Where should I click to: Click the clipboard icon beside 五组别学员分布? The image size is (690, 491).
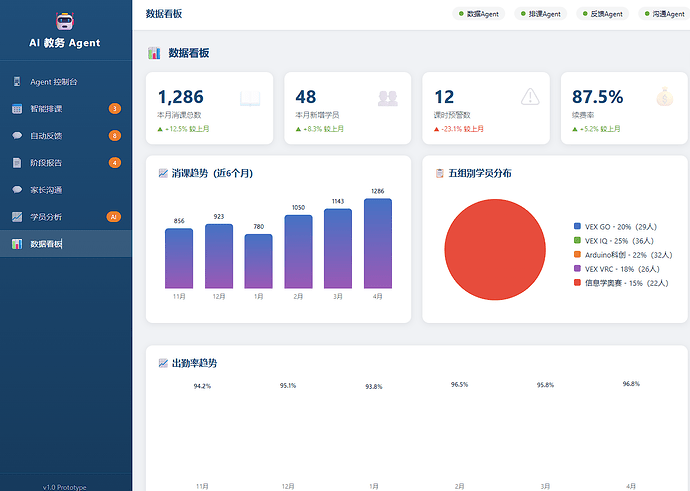click(439, 173)
